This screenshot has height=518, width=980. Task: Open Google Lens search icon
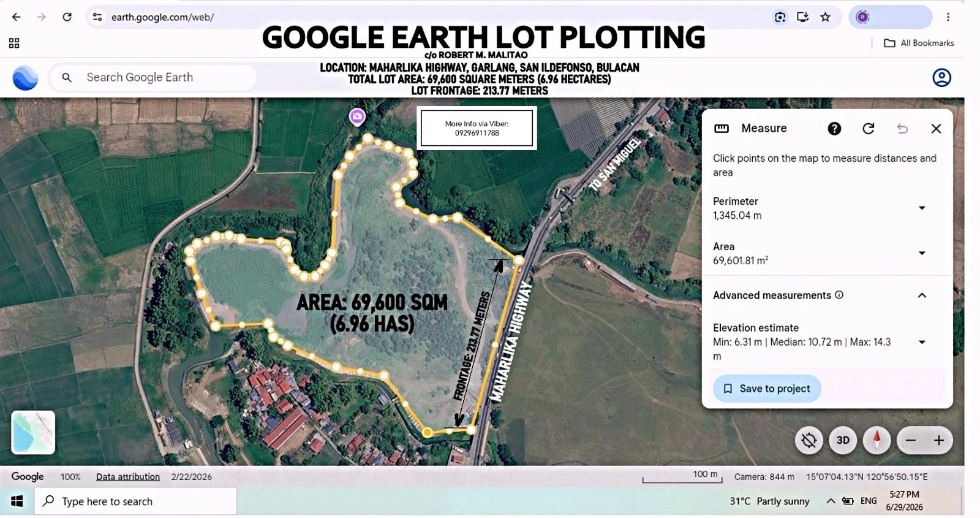[x=780, y=17]
